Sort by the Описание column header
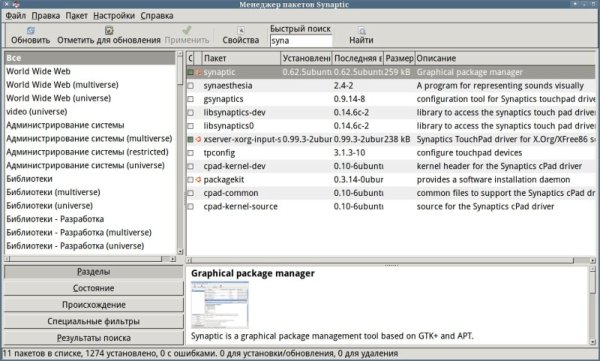 (505, 58)
